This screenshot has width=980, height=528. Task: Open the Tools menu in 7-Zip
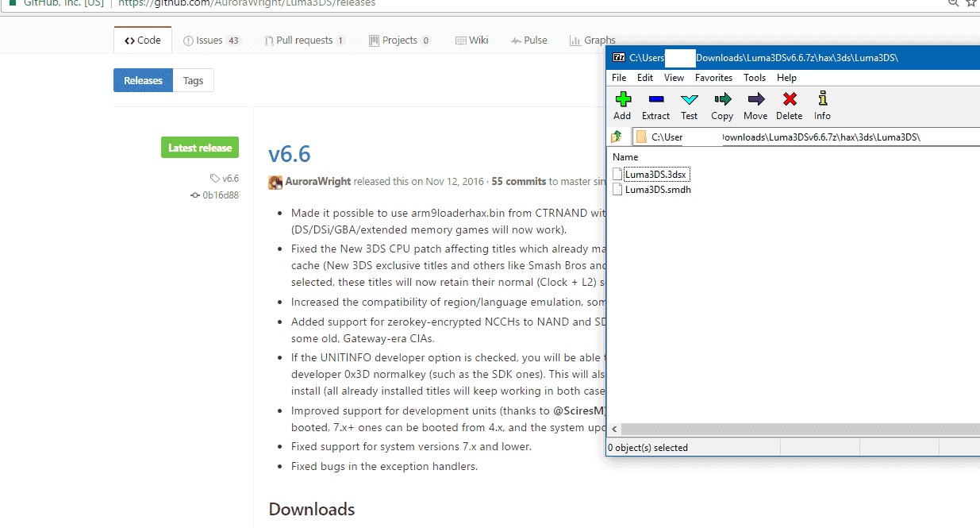pos(755,78)
